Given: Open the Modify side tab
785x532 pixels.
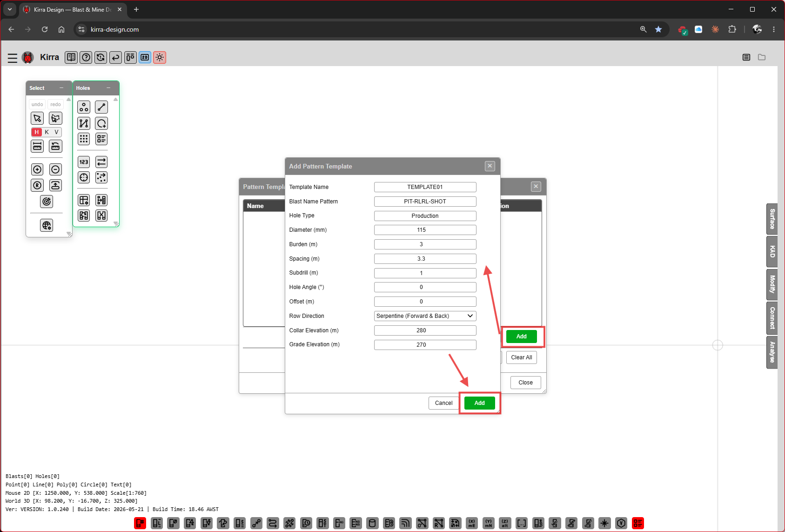Looking at the screenshot, I should pyautogui.click(x=772, y=284).
